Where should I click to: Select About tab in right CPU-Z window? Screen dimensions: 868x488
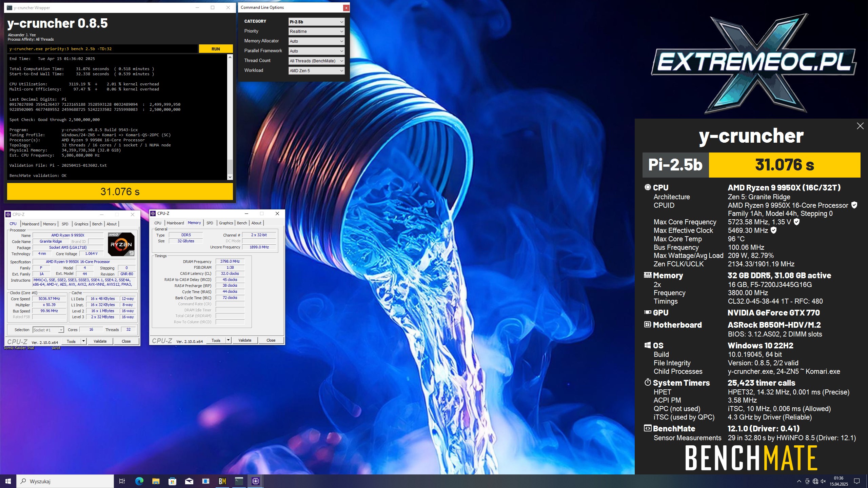[256, 223]
